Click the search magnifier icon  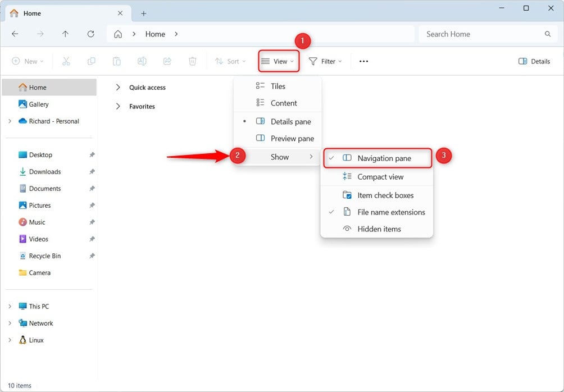(x=548, y=34)
